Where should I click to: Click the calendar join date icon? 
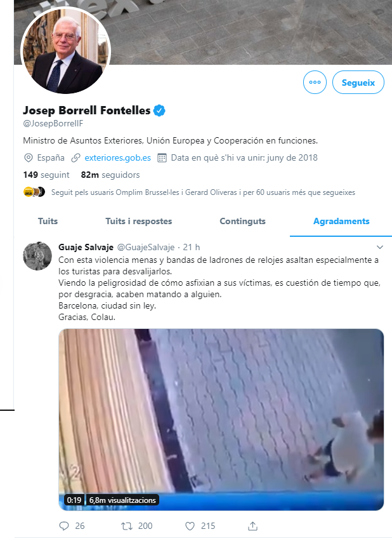[162, 158]
